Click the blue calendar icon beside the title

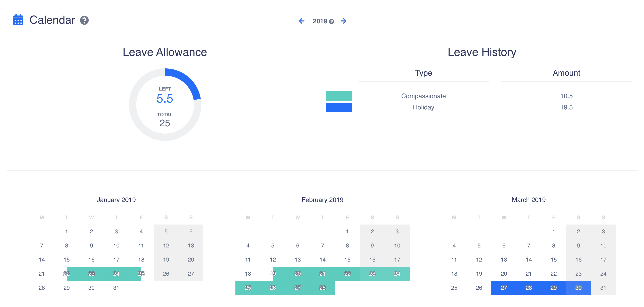coord(18,20)
